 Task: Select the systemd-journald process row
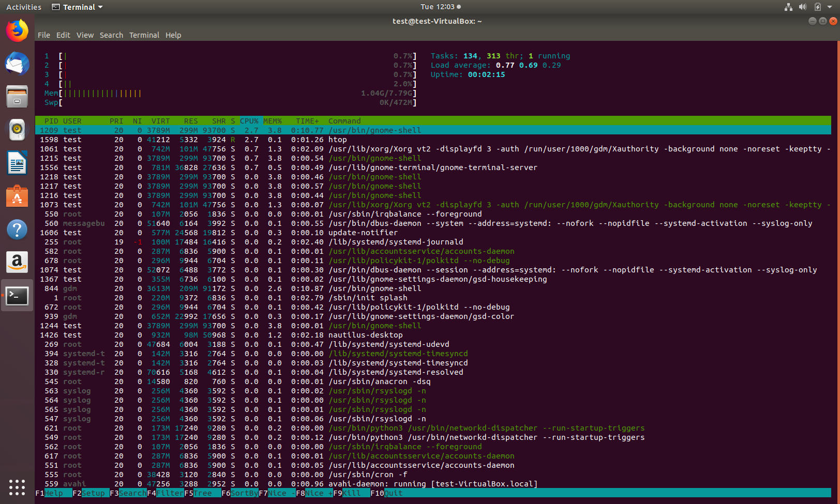point(433,242)
